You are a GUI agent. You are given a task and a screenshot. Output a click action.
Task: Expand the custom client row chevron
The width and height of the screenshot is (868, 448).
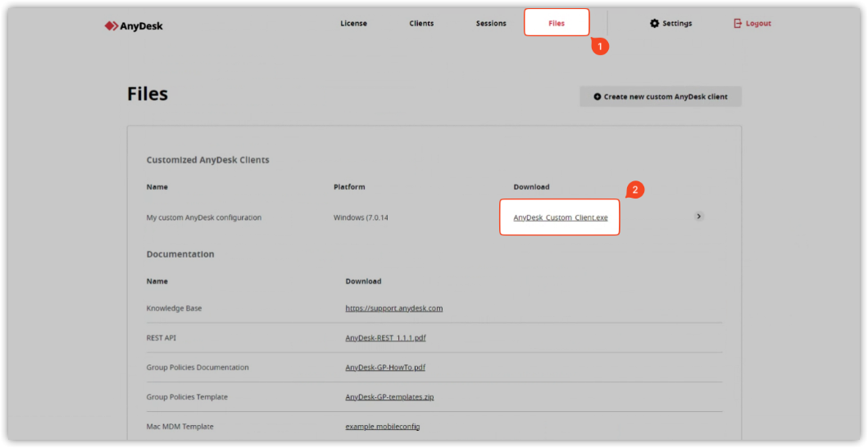pos(699,217)
